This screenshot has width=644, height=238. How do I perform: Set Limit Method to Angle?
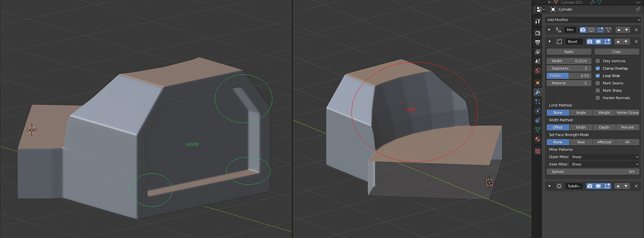coord(580,112)
